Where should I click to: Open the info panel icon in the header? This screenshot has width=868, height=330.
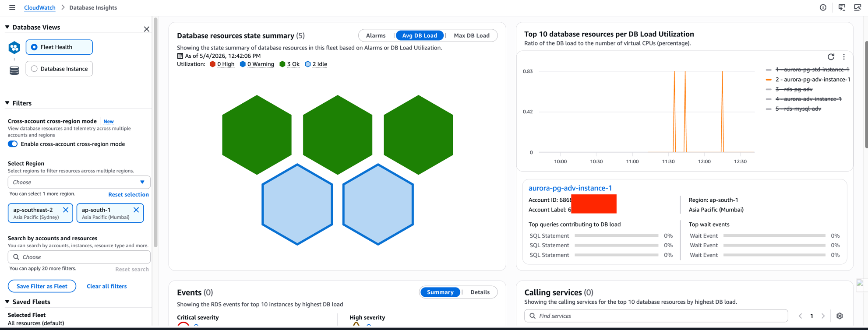[823, 7]
